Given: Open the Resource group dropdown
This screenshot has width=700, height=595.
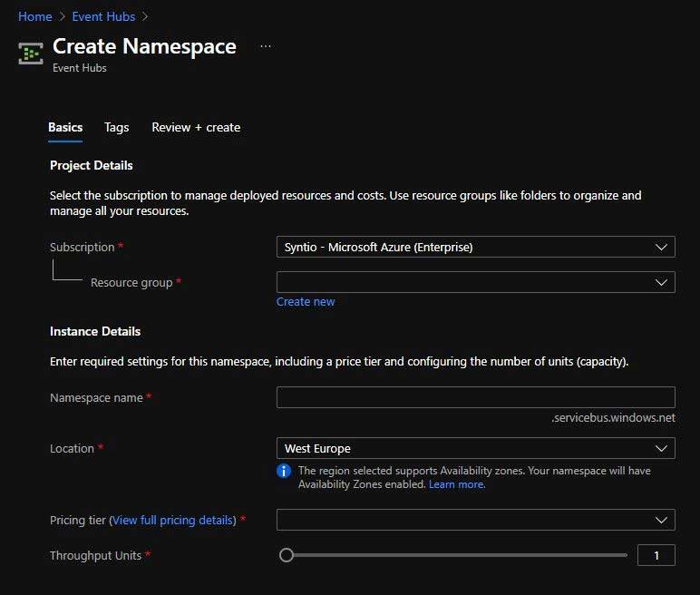Looking at the screenshot, I should 476,282.
